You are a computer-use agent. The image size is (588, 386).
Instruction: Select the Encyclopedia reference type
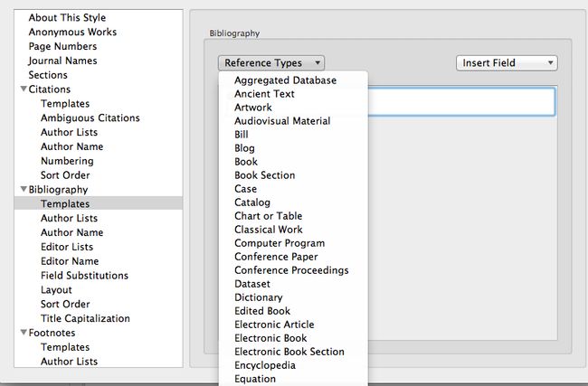[265, 365]
